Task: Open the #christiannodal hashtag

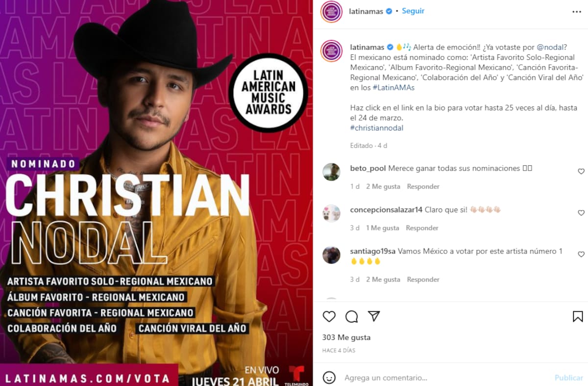Action: click(x=377, y=128)
